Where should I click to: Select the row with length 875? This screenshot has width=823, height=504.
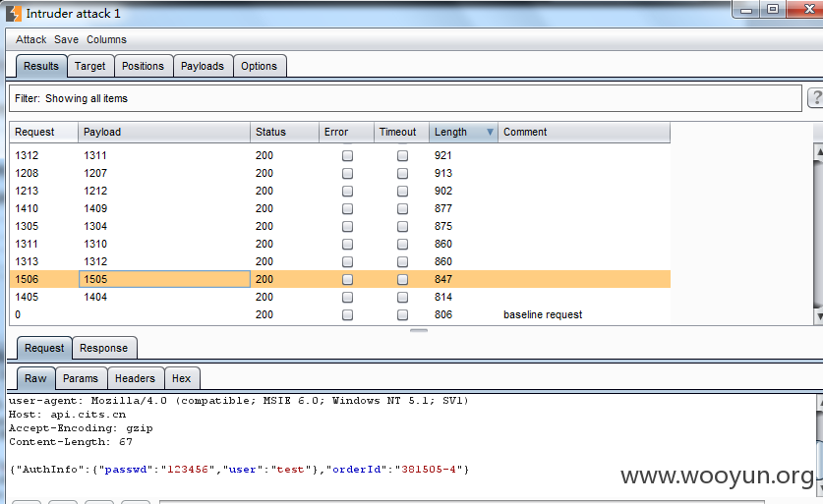pyautogui.click(x=340, y=226)
